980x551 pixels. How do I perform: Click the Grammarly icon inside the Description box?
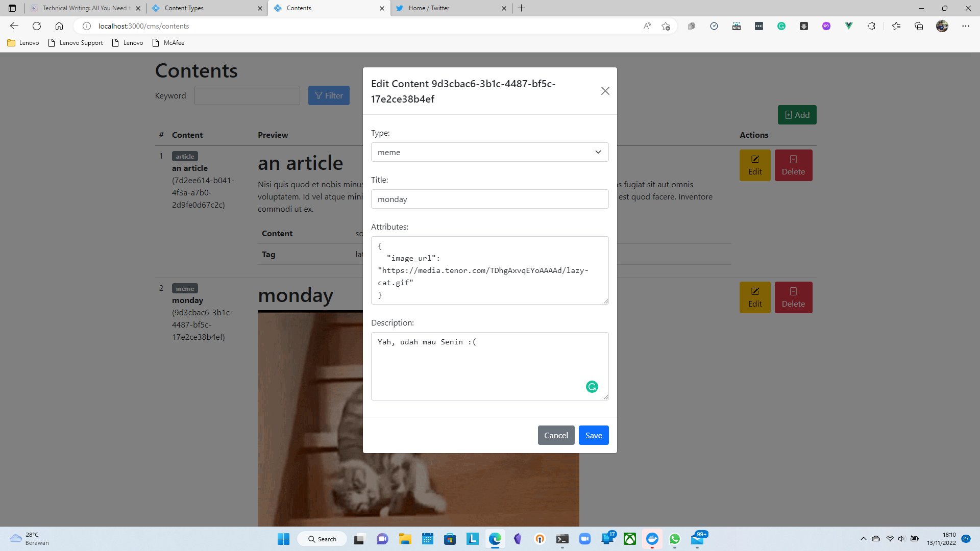coord(592,387)
